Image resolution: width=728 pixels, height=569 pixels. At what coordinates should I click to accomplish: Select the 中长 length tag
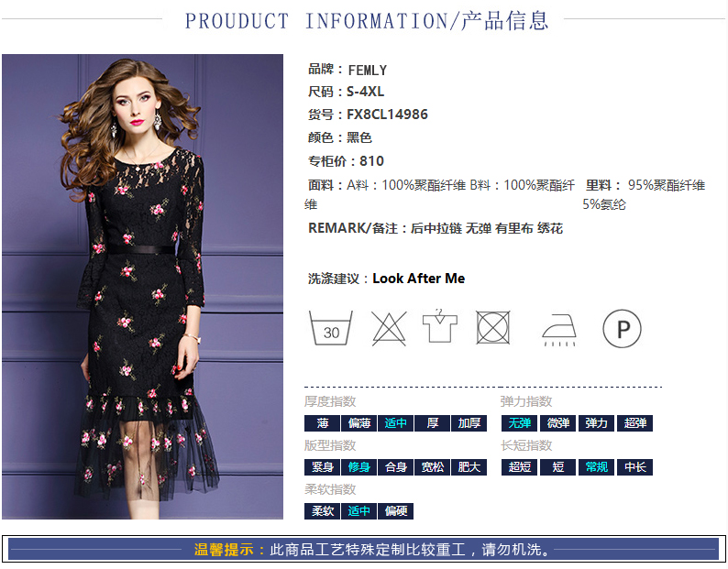[x=634, y=467]
